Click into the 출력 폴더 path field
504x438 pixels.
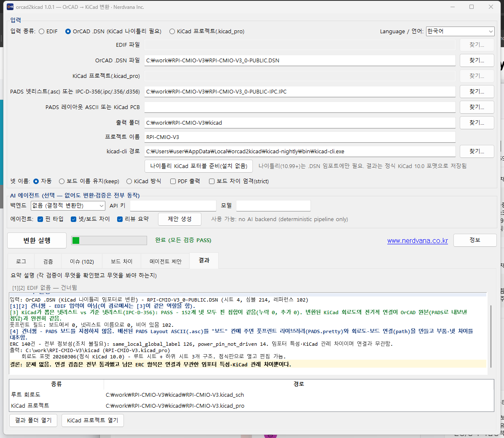pos(300,123)
